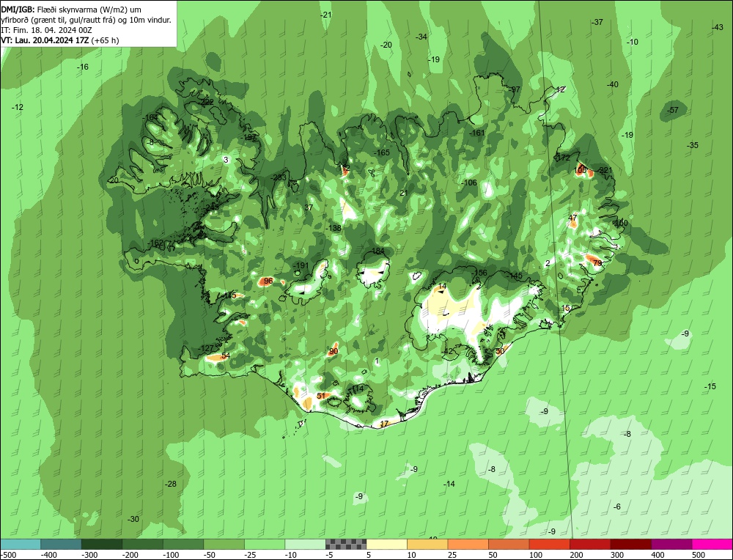Click the '-500' legend scale label
The image size is (733, 560).
coord(8,555)
